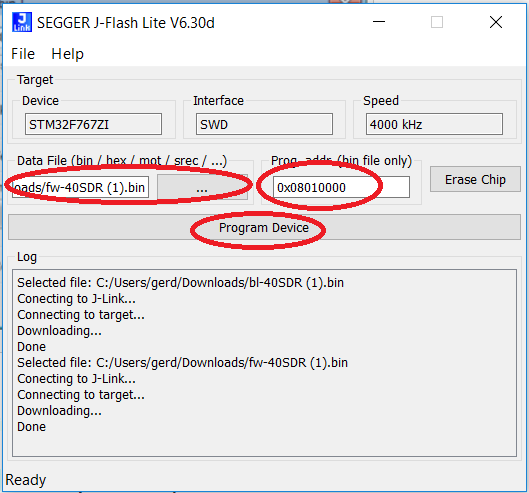Click the Prog. addr field 0x08010000
This screenshot has width=529, height=493.
(x=341, y=187)
